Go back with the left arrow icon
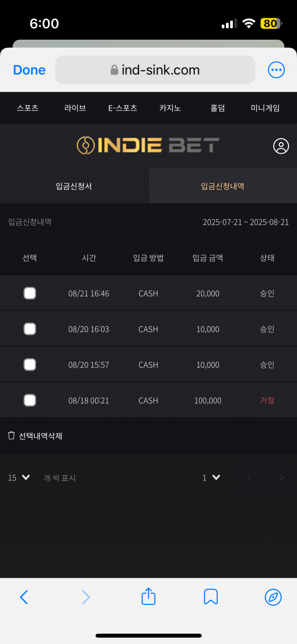This screenshot has width=297, height=644. 24,597
